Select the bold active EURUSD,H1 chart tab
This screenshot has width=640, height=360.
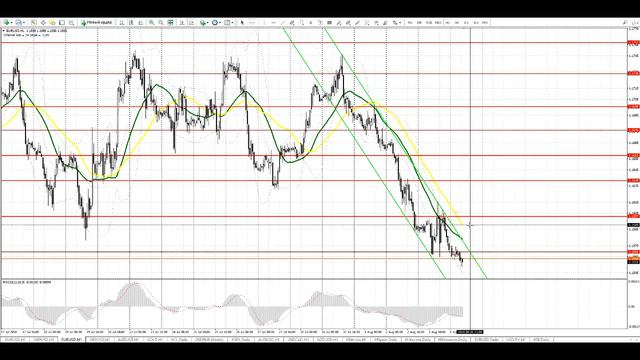pos(71,339)
